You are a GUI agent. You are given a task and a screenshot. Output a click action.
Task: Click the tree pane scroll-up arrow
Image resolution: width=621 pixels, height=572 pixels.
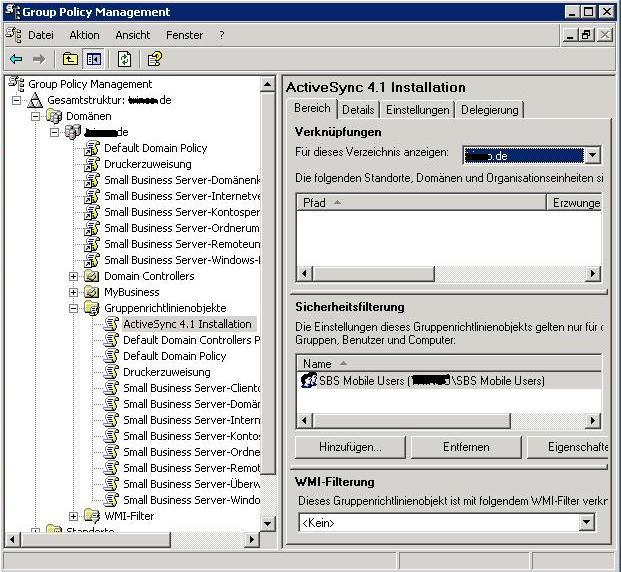[267, 85]
